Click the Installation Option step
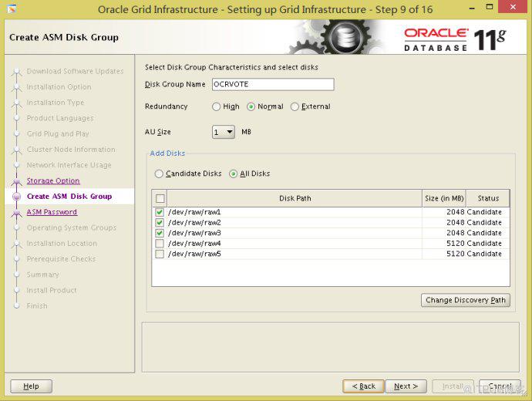 (59, 87)
